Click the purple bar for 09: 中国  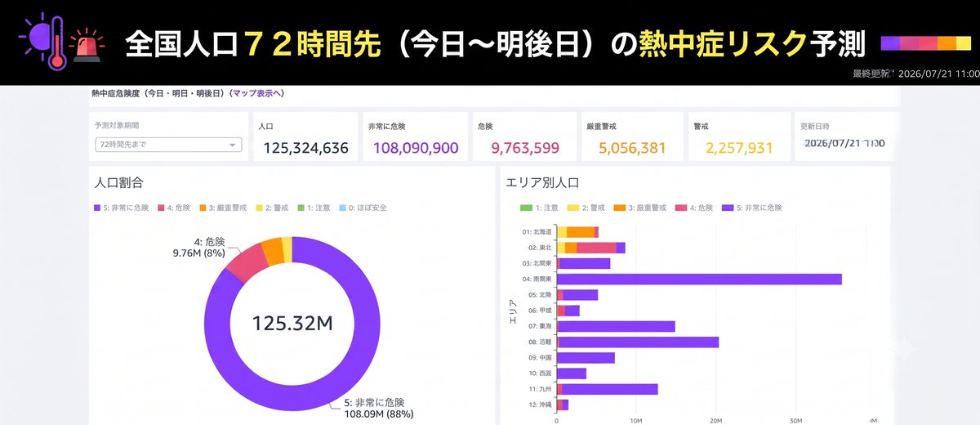coord(586,357)
